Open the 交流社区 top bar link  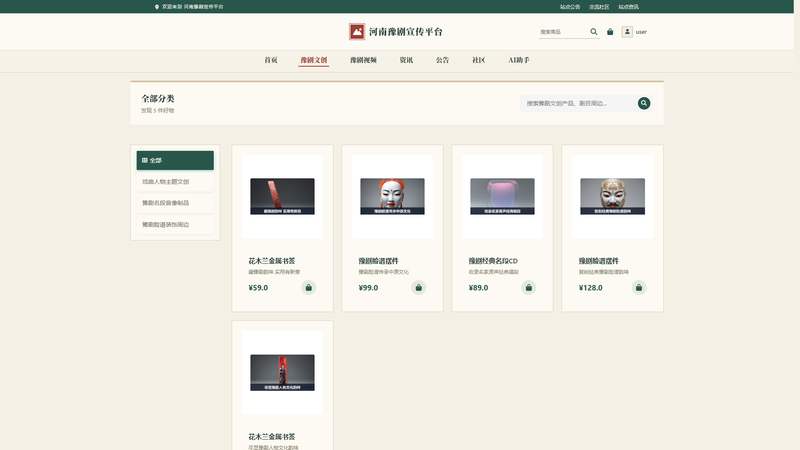click(x=599, y=7)
